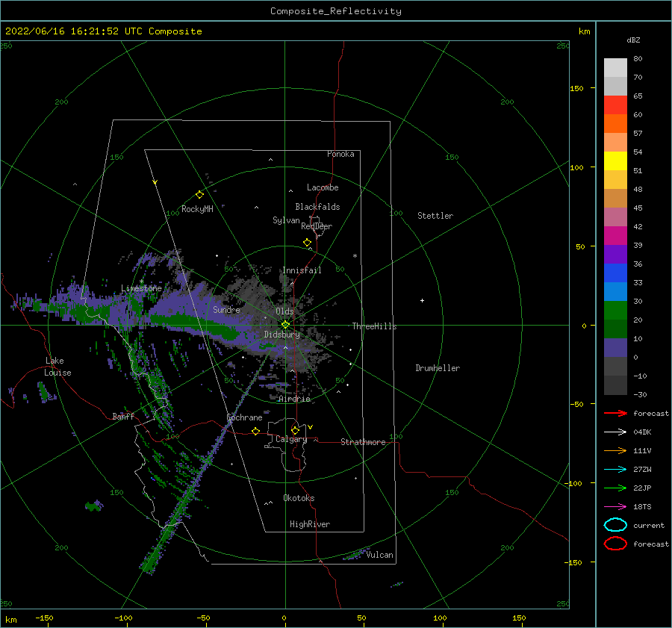Click the Lake Louise label
672x628 pixels.
pos(57,367)
